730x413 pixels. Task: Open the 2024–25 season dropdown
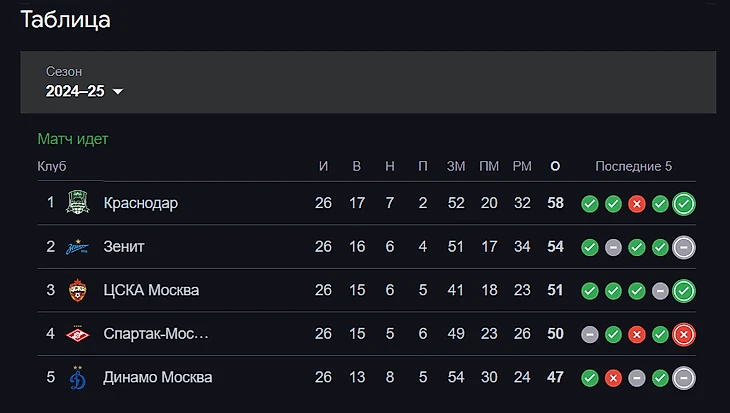(x=84, y=91)
